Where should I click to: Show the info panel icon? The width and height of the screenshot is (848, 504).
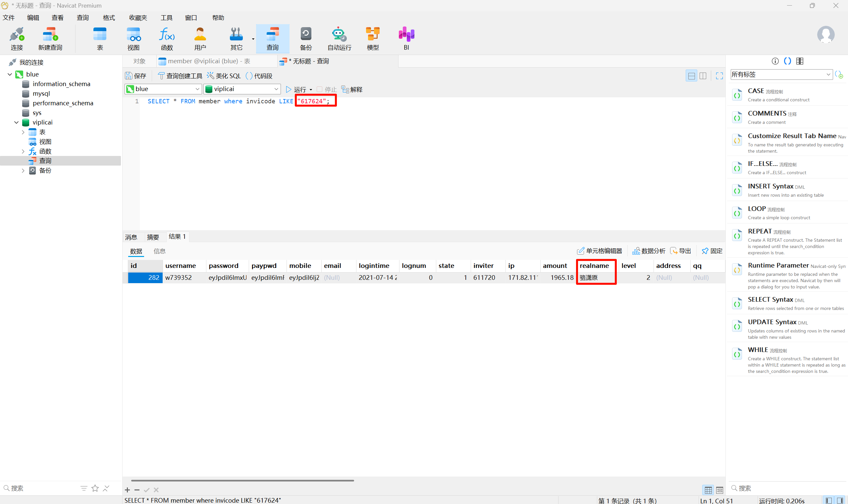point(775,61)
